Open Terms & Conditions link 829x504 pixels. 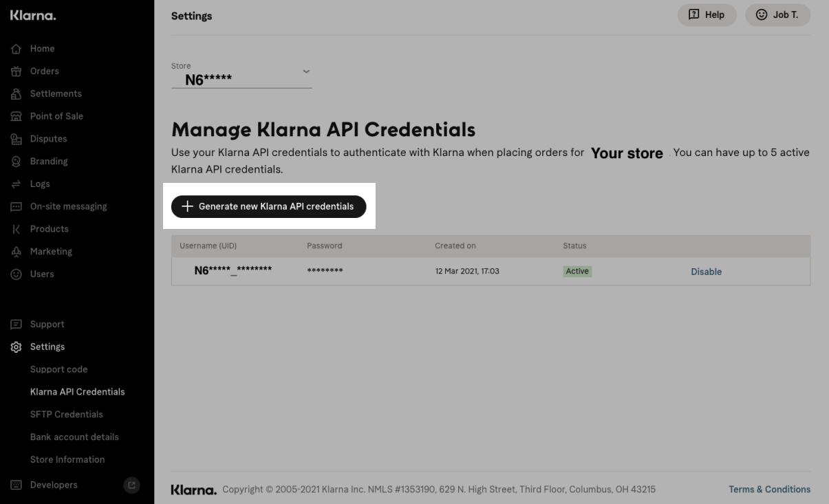(769, 490)
